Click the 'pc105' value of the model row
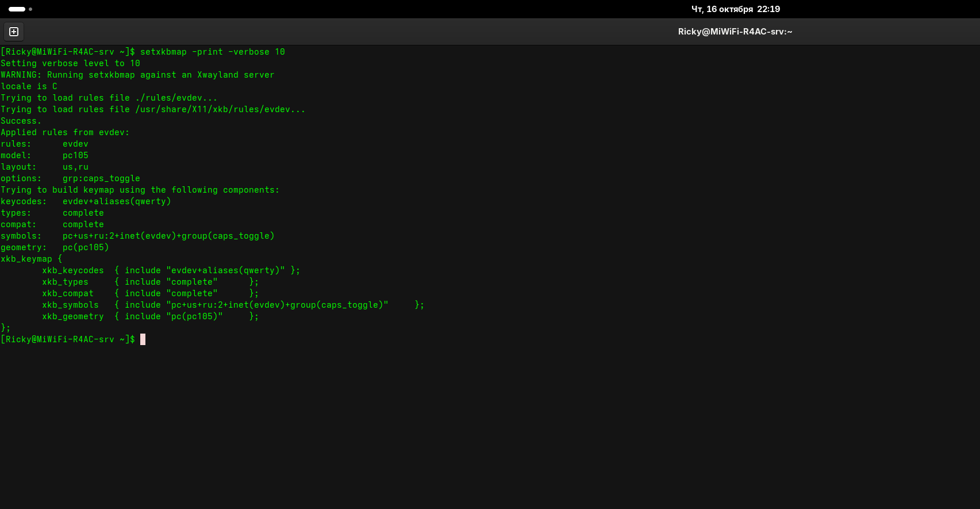Screen dimensions: 980x509 click(x=75, y=155)
